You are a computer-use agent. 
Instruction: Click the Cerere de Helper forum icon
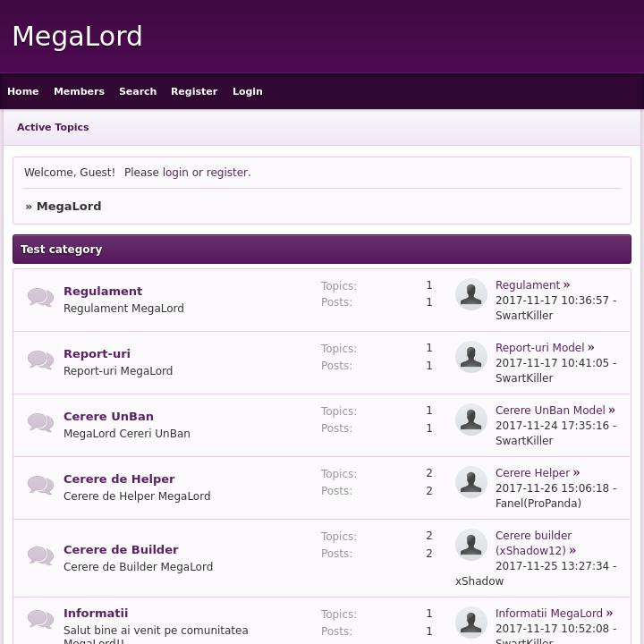pyautogui.click(x=40, y=485)
